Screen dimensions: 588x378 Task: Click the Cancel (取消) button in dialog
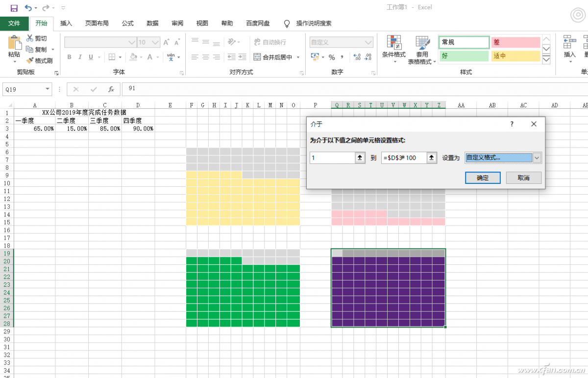click(x=524, y=177)
